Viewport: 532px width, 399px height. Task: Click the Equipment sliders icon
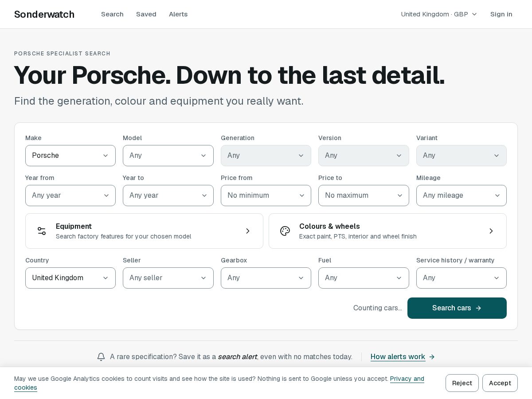click(x=42, y=231)
